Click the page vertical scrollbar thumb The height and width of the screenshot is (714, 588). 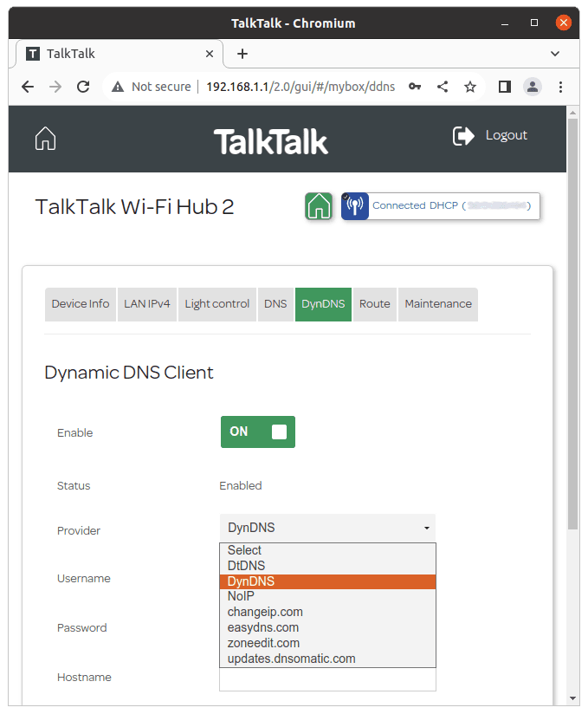coord(572,324)
